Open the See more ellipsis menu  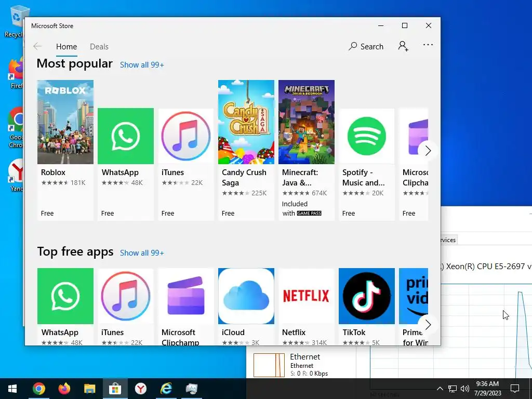coord(428,45)
